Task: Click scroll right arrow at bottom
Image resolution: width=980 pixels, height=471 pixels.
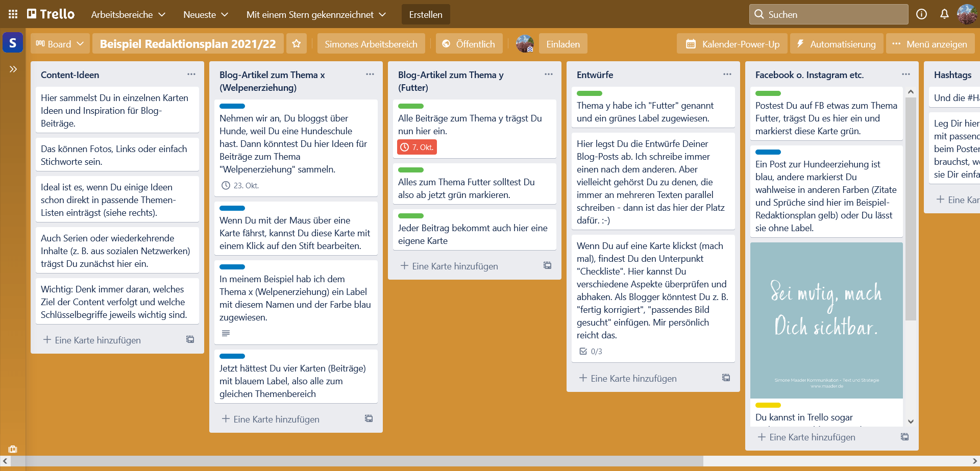Action: coord(974,461)
